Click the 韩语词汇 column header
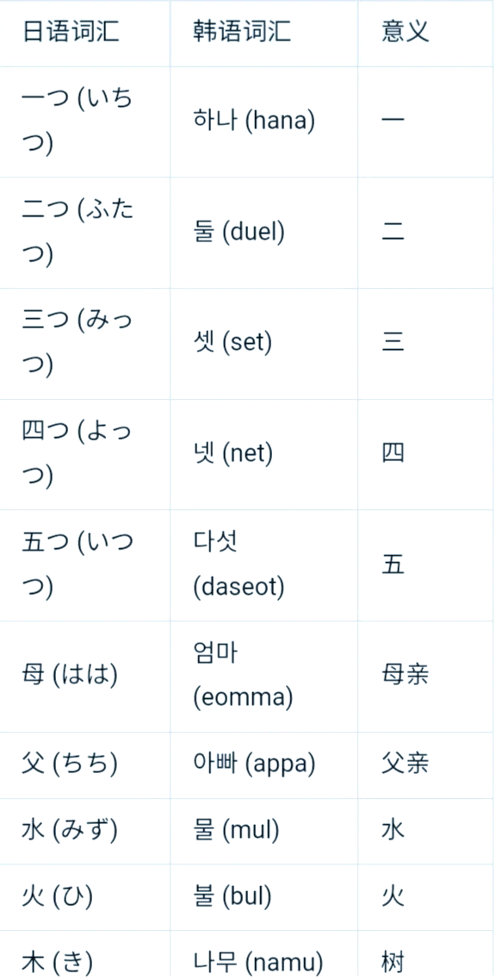This screenshot has width=496, height=980. point(263,33)
